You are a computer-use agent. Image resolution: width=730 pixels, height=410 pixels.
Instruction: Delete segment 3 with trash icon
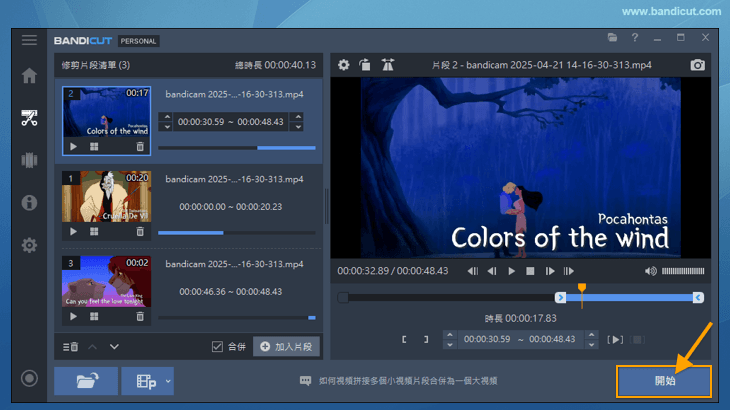click(140, 316)
